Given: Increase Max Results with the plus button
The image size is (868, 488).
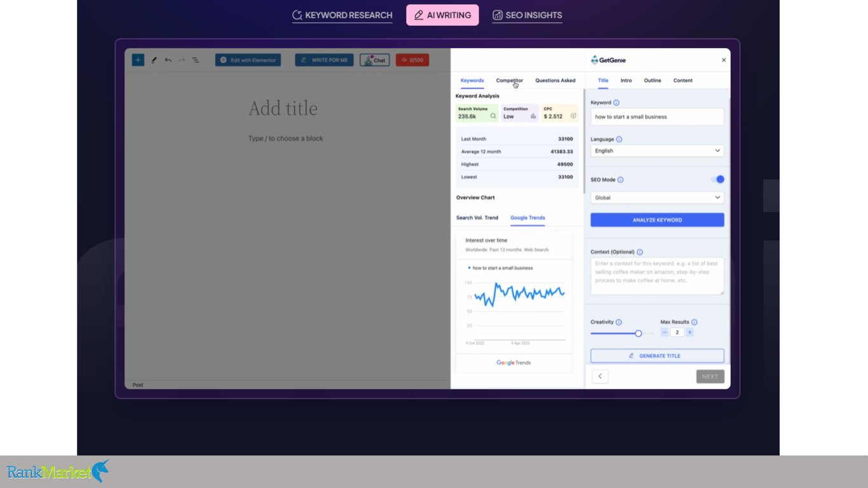Looking at the screenshot, I should 690,332.
